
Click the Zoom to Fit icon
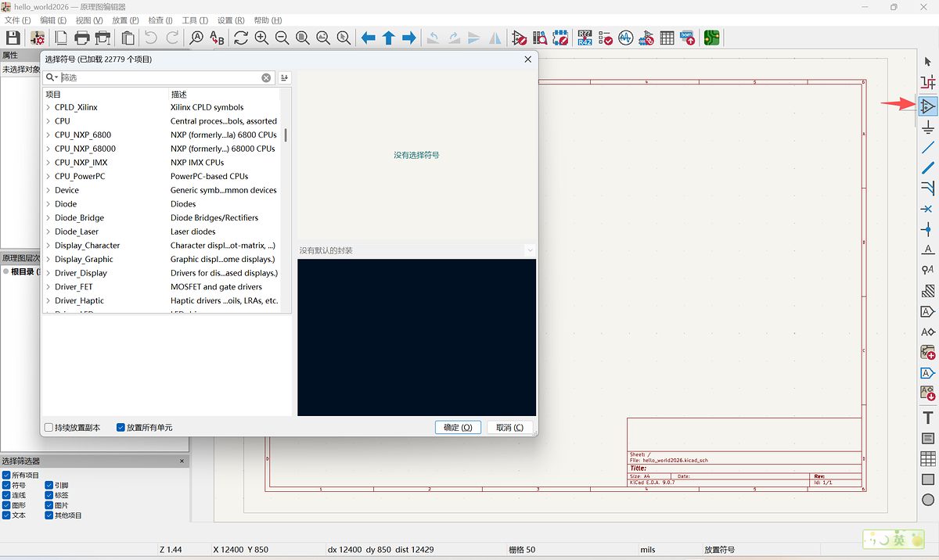302,38
